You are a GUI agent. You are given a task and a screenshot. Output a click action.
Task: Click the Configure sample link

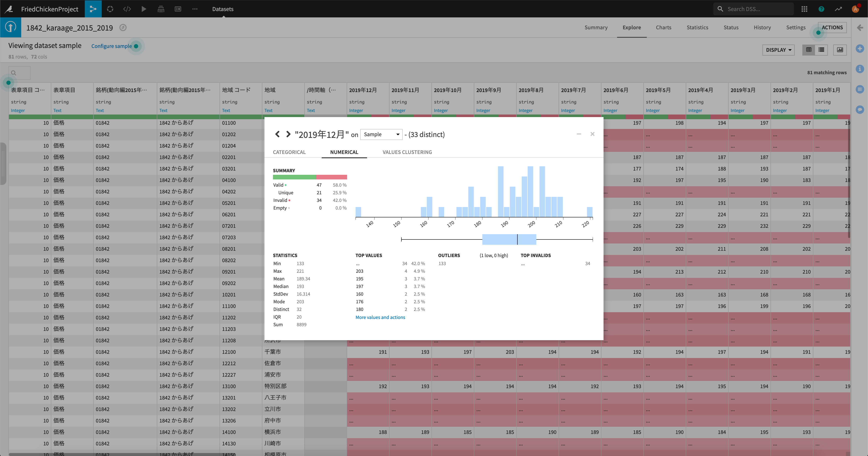(x=111, y=46)
